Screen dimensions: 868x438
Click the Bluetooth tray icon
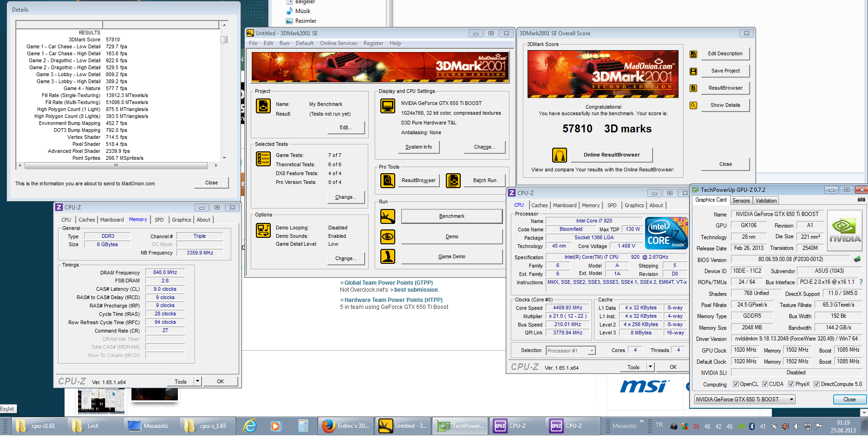(x=752, y=426)
